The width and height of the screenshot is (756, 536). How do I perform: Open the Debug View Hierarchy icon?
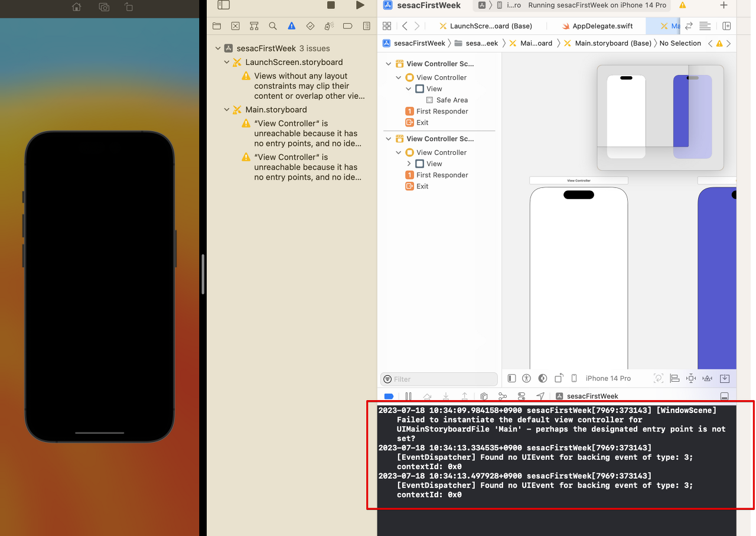(484, 397)
